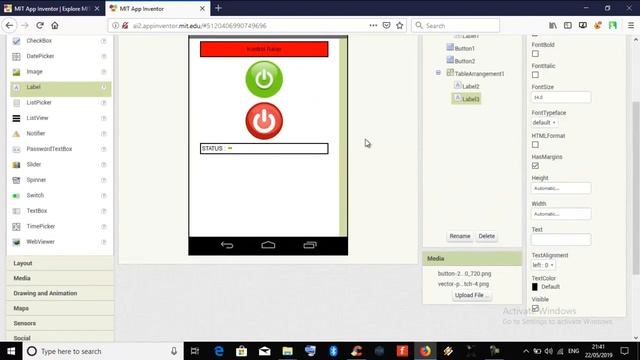The image size is (640, 360).
Task: Click the green power button in viewer
Action: 264,79
